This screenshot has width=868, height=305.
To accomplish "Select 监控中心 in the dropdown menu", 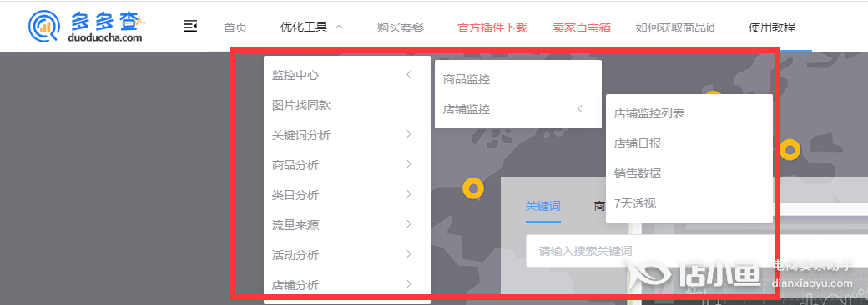I will pyautogui.click(x=347, y=75).
